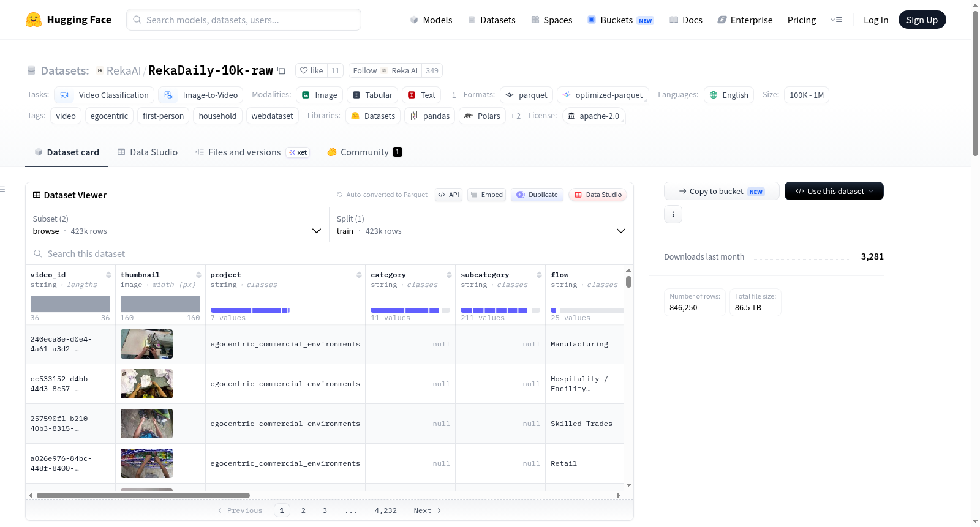The width and height of the screenshot is (980, 527).
Task: Select the Datasets library tag
Action: 373,116
